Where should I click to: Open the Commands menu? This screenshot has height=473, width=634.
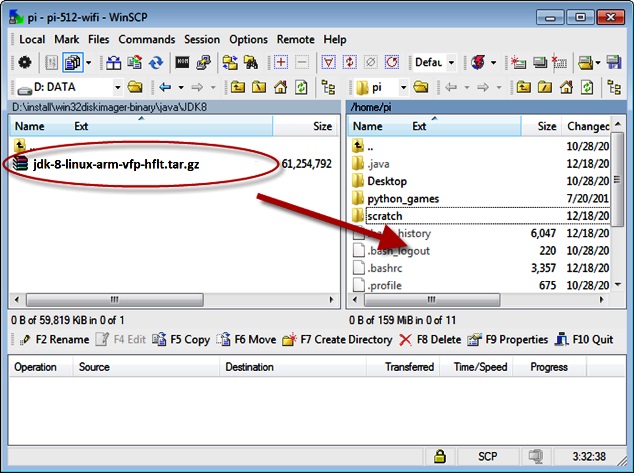click(147, 40)
